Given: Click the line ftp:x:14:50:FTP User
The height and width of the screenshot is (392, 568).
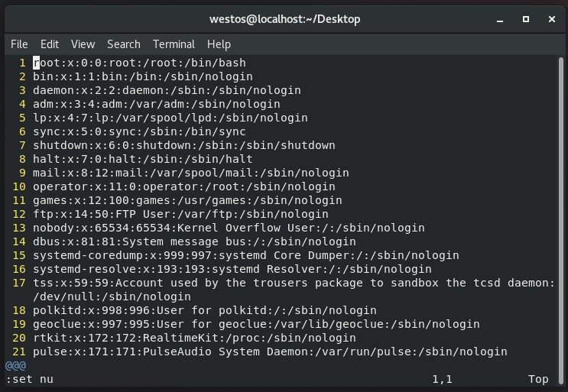Looking at the screenshot, I should pyautogui.click(x=180, y=214).
